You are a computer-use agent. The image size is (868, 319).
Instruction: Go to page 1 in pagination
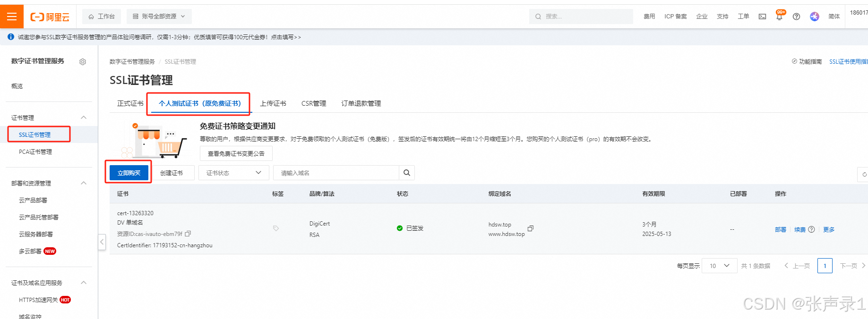coord(825,266)
